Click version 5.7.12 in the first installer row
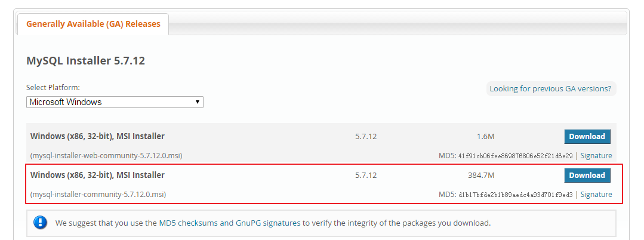The width and height of the screenshot is (644, 240). tap(365, 137)
